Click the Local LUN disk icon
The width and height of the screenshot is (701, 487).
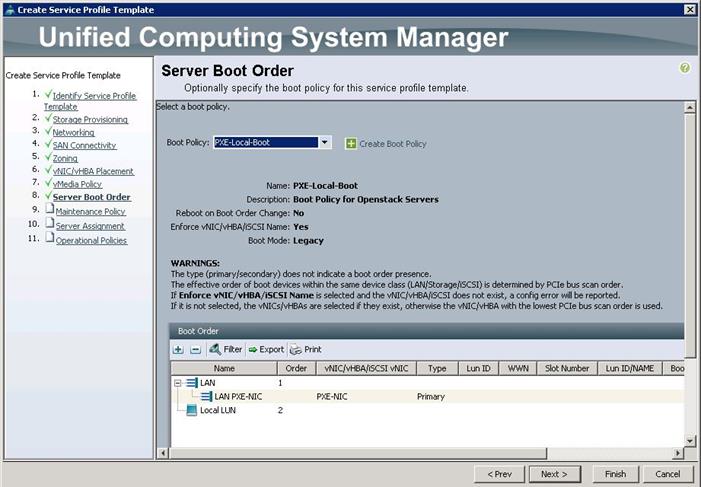click(x=191, y=410)
